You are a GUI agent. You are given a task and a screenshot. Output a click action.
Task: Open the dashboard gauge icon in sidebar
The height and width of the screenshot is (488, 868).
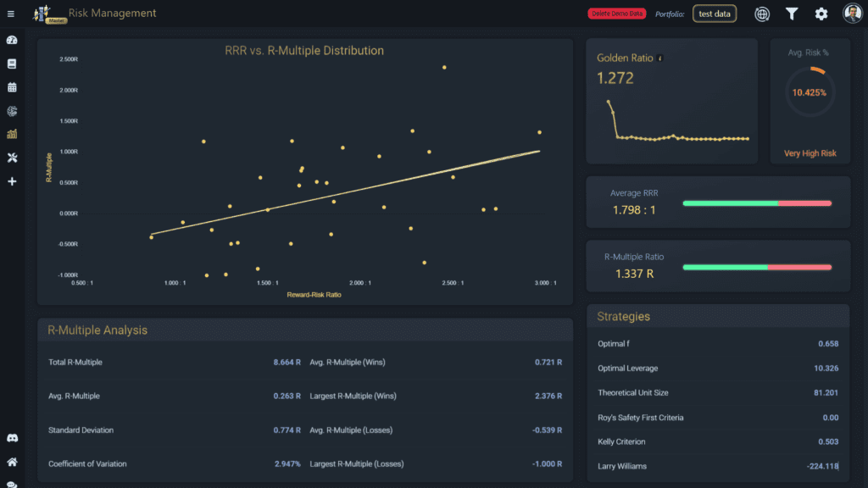point(12,40)
